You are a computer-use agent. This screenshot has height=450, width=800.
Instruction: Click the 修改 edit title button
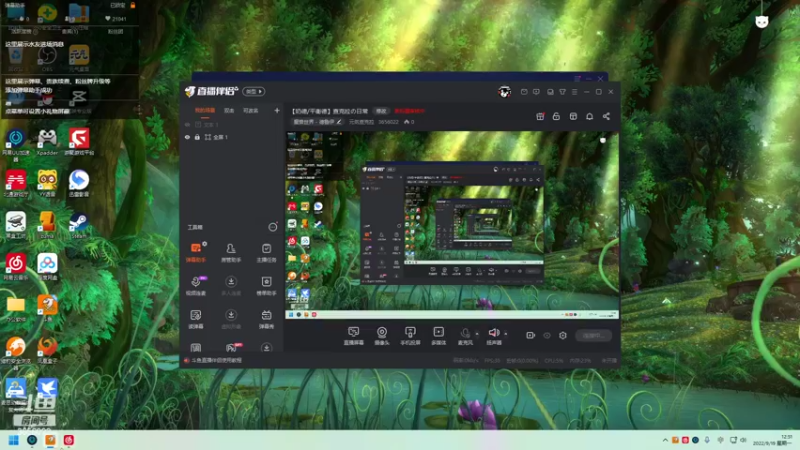coord(381,111)
